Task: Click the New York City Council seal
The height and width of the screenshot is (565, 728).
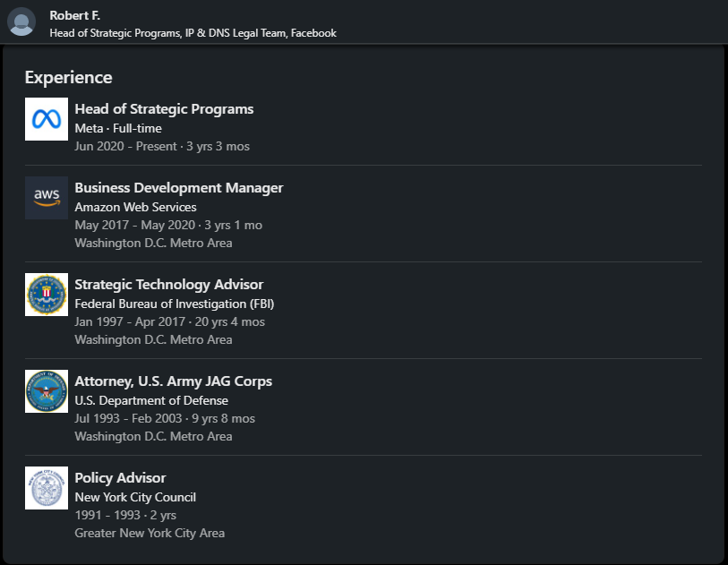Action: click(x=47, y=488)
